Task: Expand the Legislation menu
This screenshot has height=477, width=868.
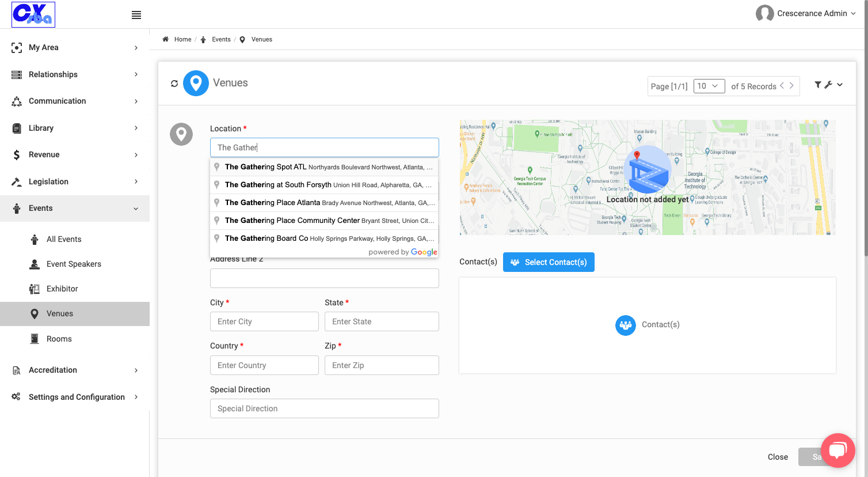Action: coord(75,181)
